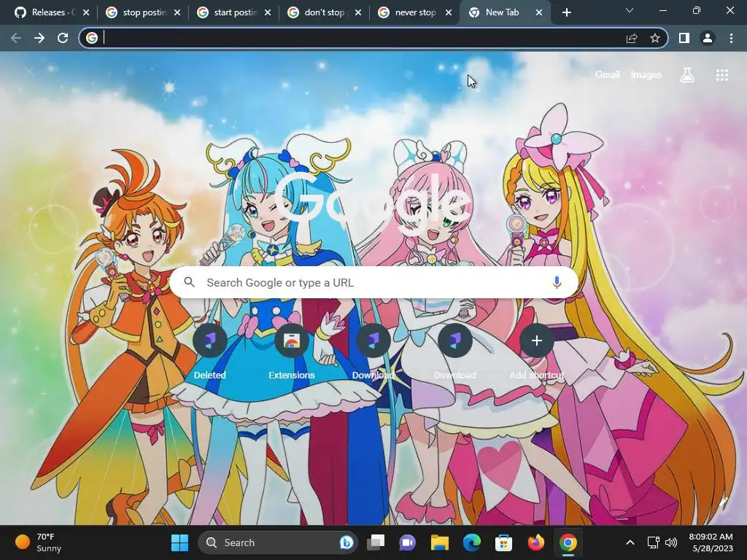The image size is (747, 560).
Task: Open the Chrome profile avatar menu
Action: (708, 38)
